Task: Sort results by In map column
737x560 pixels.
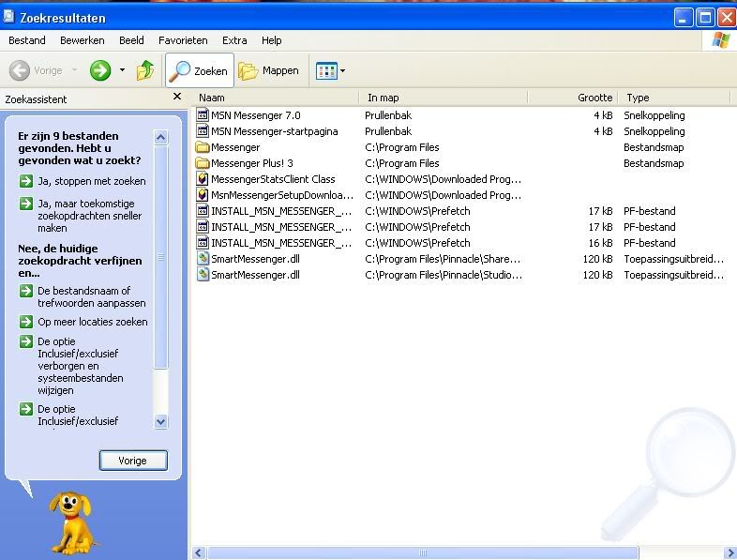Action: [444, 98]
